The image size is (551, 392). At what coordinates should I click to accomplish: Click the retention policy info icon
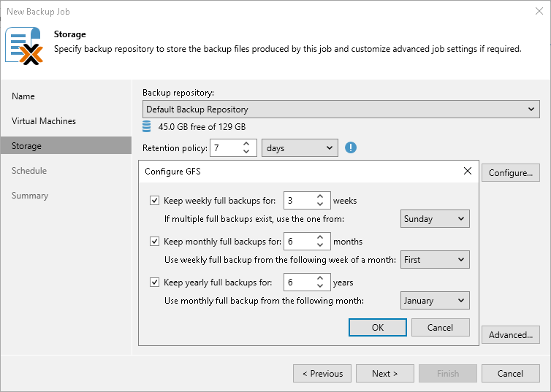click(x=351, y=147)
